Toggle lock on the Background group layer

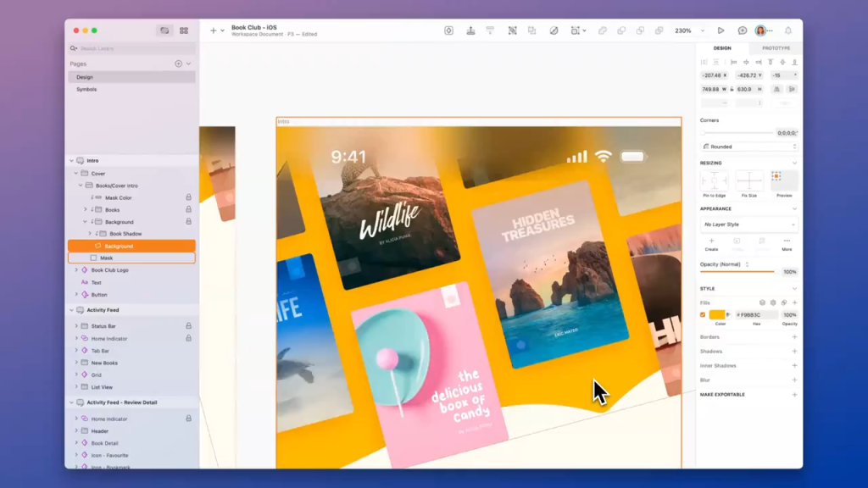click(188, 221)
